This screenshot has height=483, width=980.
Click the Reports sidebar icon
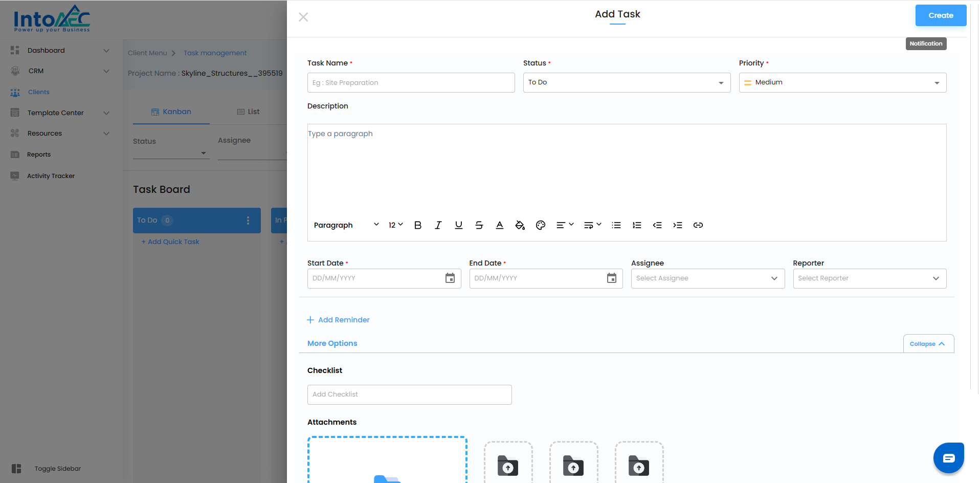click(x=15, y=155)
